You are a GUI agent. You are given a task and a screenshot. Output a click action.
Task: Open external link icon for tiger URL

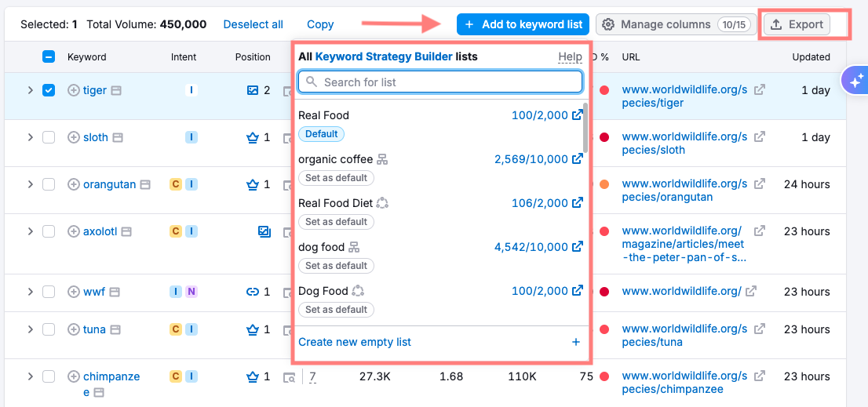(759, 90)
